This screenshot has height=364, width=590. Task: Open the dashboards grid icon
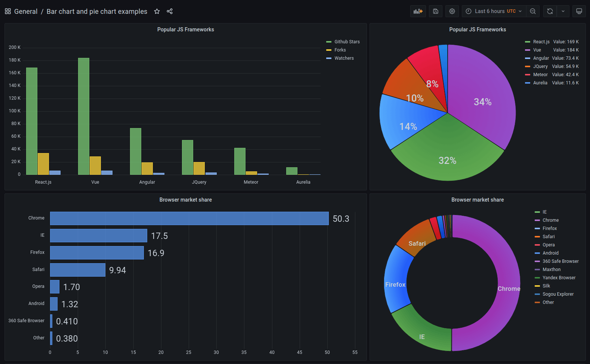[8, 11]
